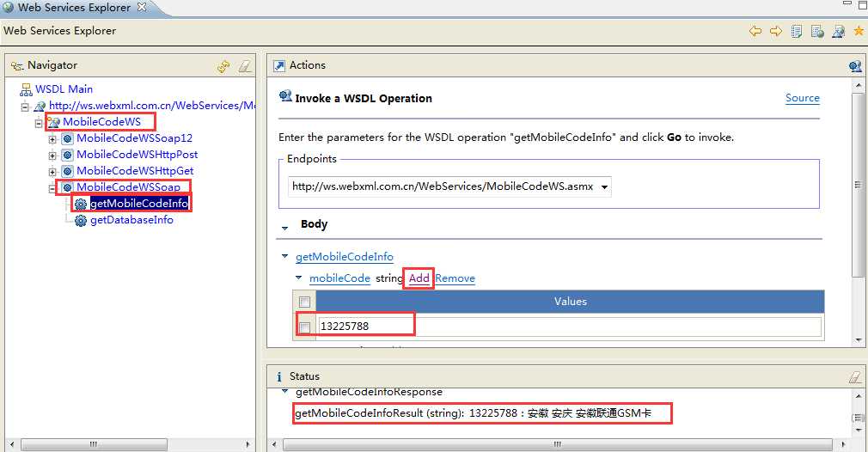Click the getMobileCodeInfoResult string text
Viewport: 868px width, 452px height.
(473, 413)
